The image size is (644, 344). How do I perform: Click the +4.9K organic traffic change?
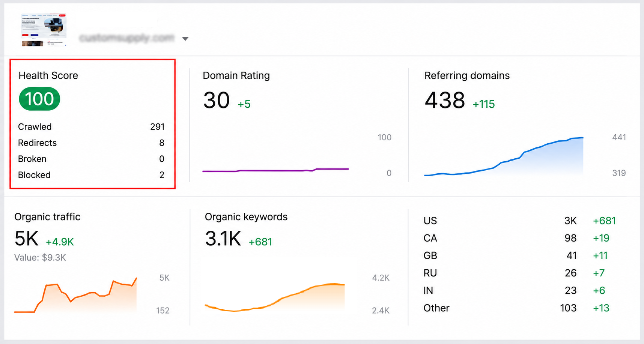(60, 242)
